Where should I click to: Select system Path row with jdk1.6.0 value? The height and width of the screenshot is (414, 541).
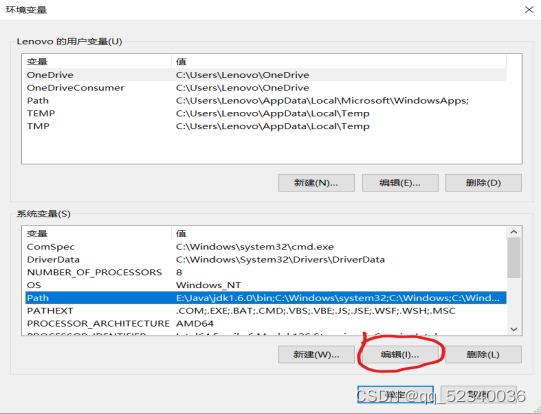tap(266, 298)
